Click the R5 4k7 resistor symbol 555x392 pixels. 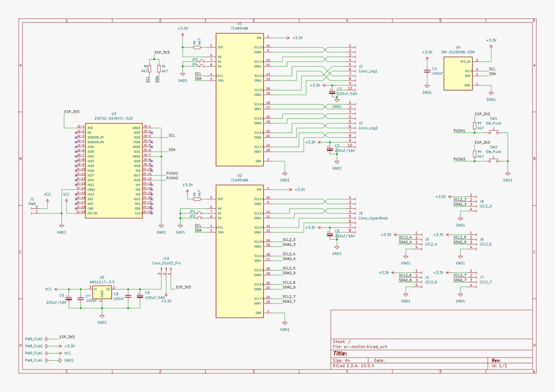pos(197,47)
